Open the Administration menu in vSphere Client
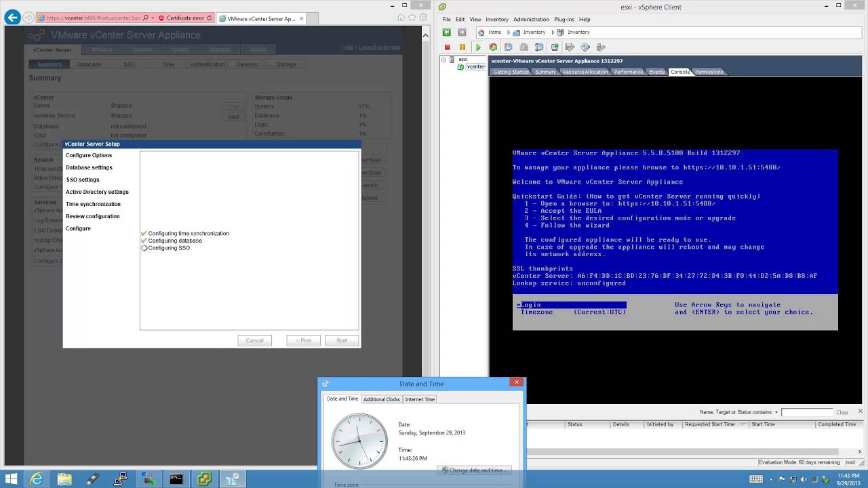The image size is (868, 488). point(531,20)
